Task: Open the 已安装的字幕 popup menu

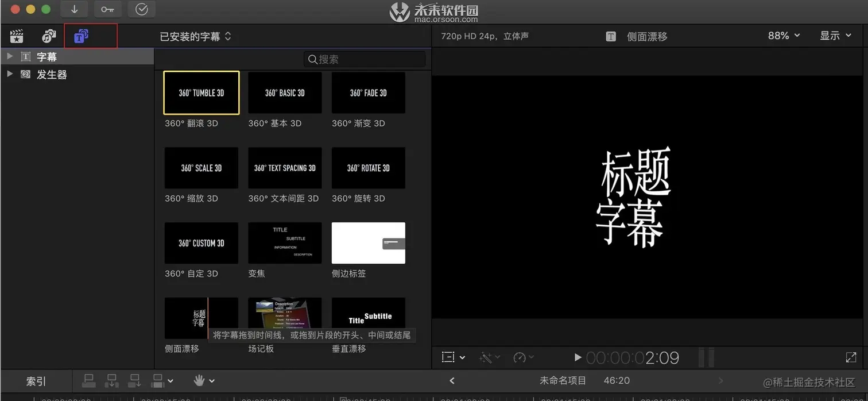Action: coord(195,36)
